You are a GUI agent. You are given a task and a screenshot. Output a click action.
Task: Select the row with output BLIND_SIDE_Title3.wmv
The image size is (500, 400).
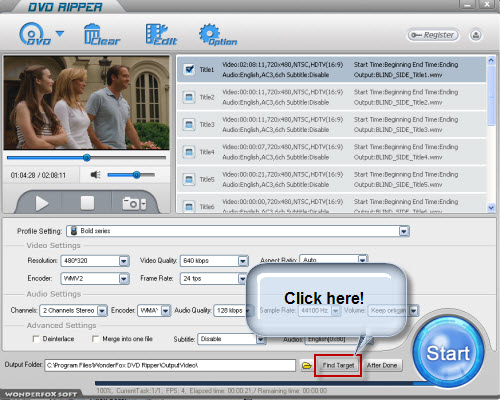click(x=331, y=124)
